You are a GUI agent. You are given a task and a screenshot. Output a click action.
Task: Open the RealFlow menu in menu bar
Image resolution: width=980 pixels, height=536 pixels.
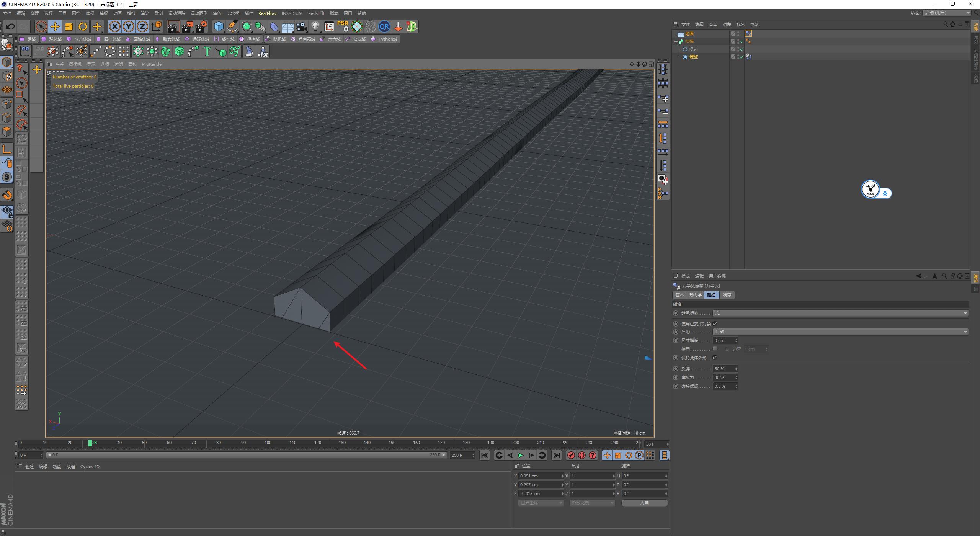pos(267,13)
